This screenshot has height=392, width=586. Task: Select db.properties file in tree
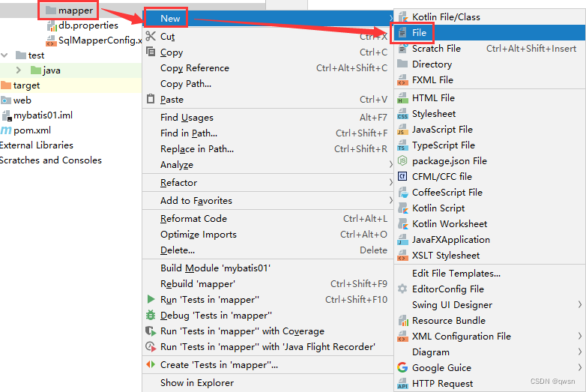pos(82,25)
